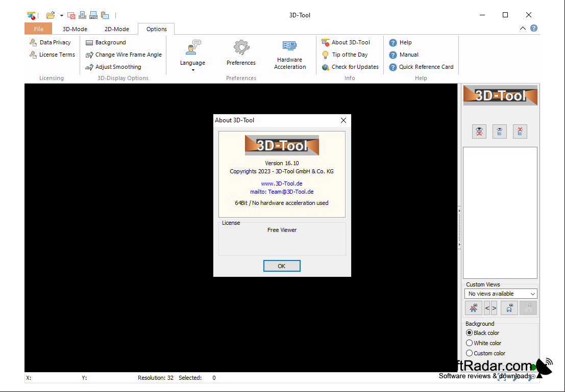The width and height of the screenshot is (565, 392).
Task: Click the hide all in list crossed icon
Action: pos(520,132)
